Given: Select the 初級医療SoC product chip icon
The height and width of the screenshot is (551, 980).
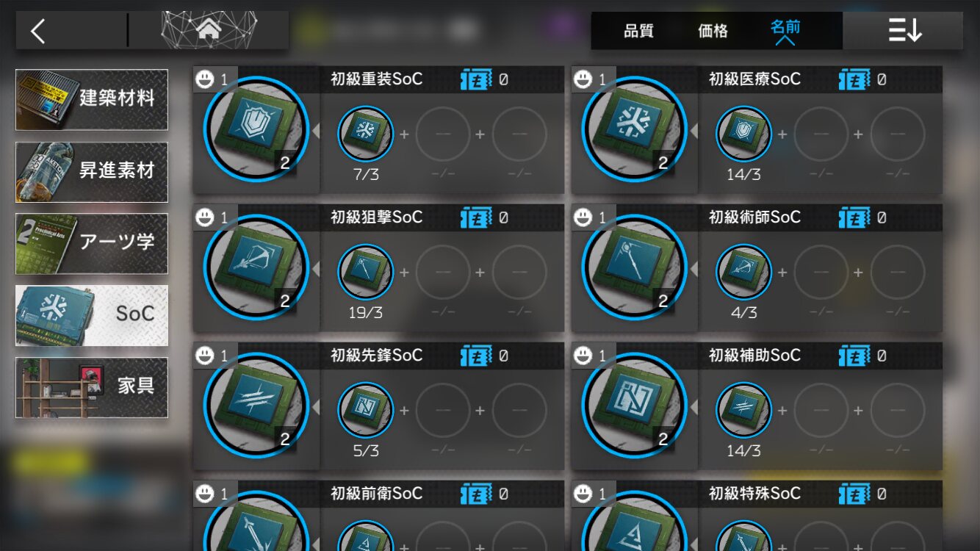Looking at the screenshot, I should pyautogui.click(x=634, y=129).
